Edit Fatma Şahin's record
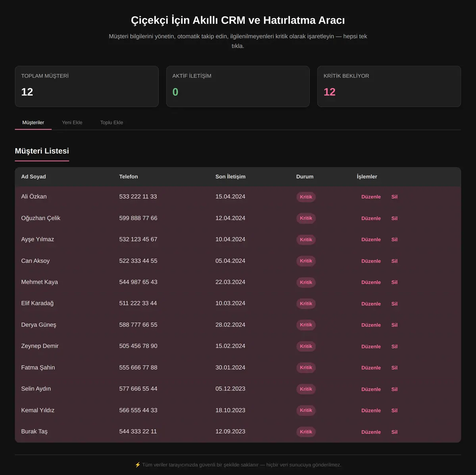Viewport: 476px width, 475px height. [x=371, y=368]
